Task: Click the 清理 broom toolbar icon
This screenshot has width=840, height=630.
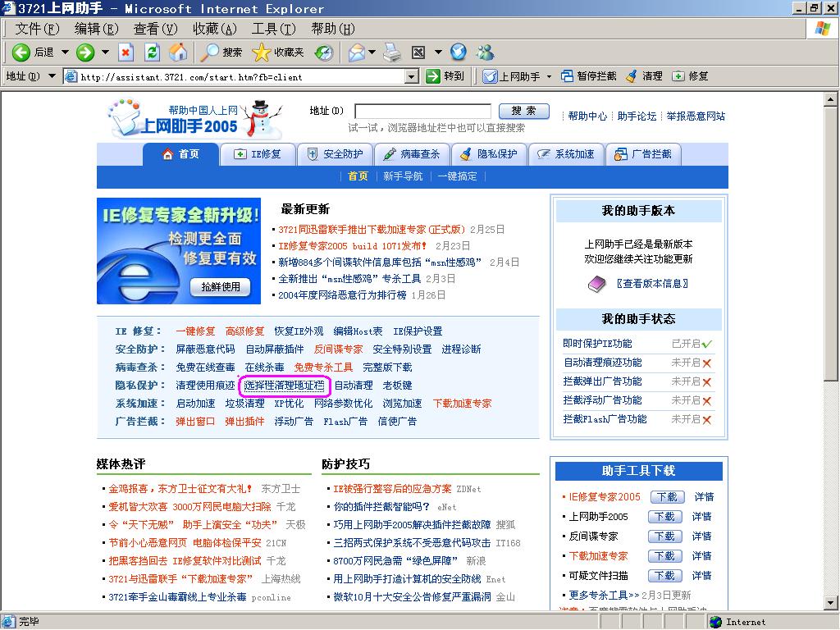Action: pyautogui.click(x=632, y=76)
